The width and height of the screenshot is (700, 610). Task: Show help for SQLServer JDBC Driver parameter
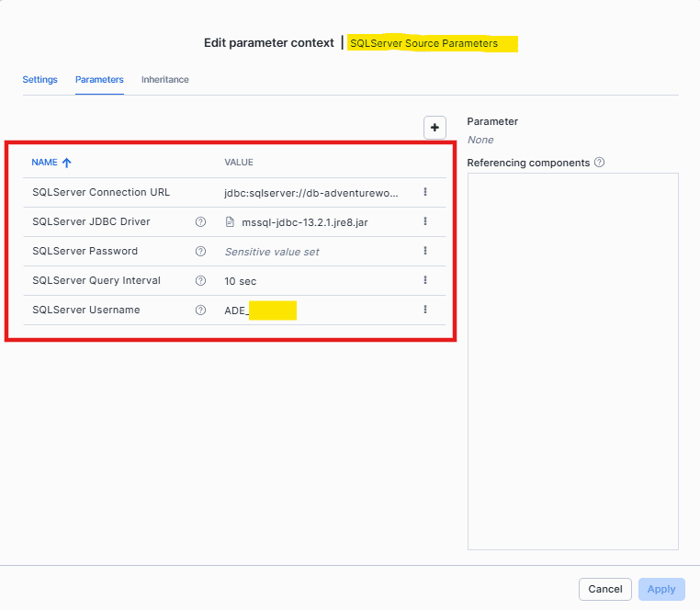click(x=200, y=221)
